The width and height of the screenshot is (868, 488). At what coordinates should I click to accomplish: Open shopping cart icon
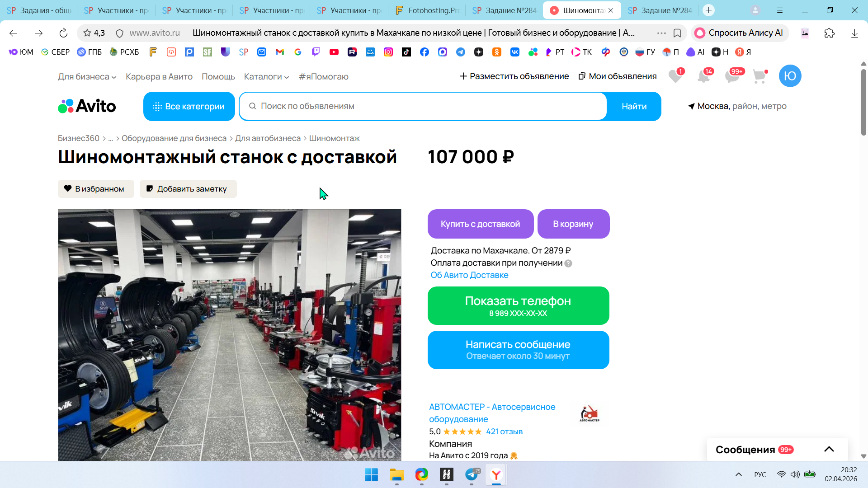pos(759,76)
